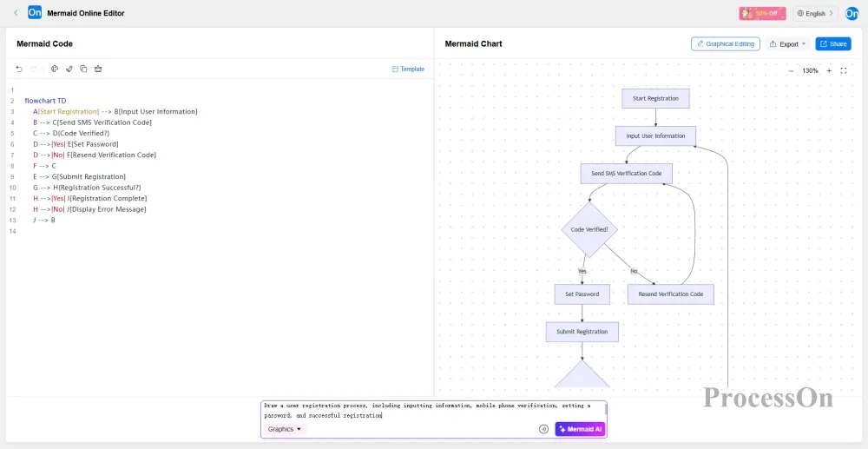
Task: Open the Graphics type dropdown
Action: pos(285,429)
